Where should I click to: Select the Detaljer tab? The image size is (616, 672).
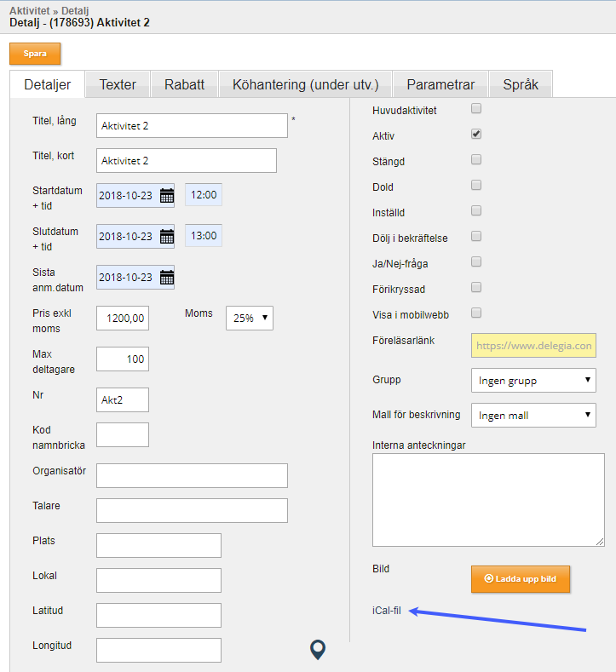click(47, 84)
